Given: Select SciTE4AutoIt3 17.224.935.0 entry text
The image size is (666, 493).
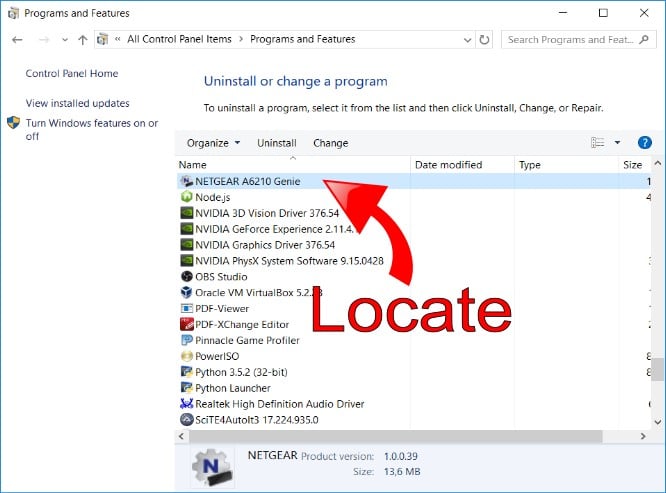Looking at the screenshot, I should click(257, 420).
